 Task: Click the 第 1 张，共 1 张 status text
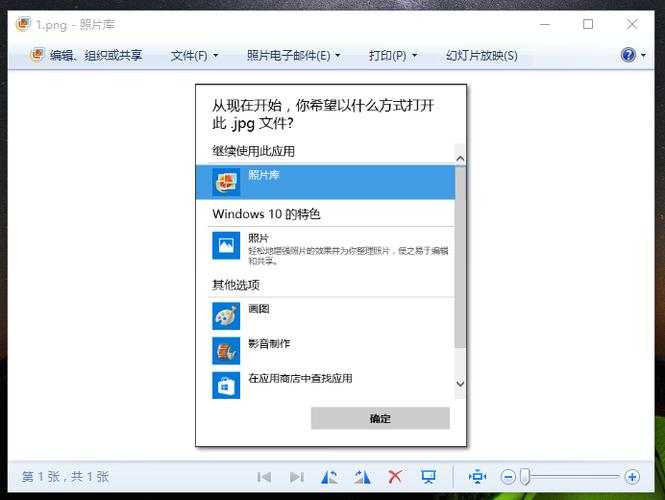click(65, 477)
